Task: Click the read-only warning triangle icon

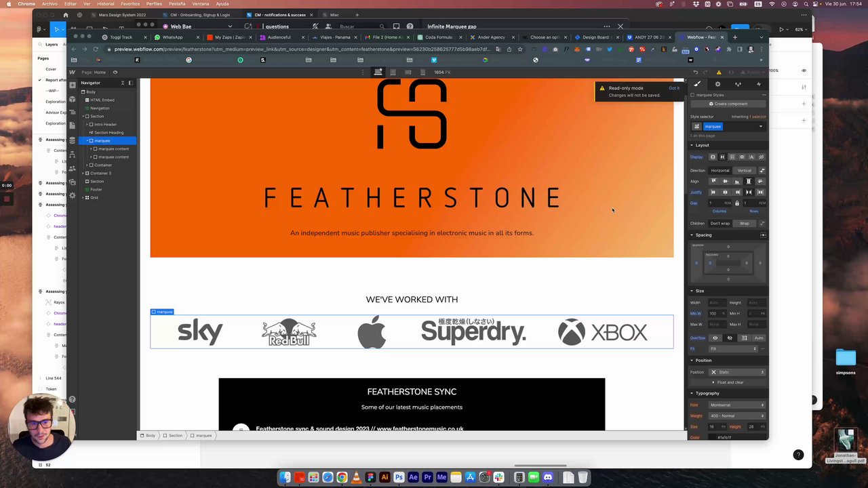Action: point(601,88)
